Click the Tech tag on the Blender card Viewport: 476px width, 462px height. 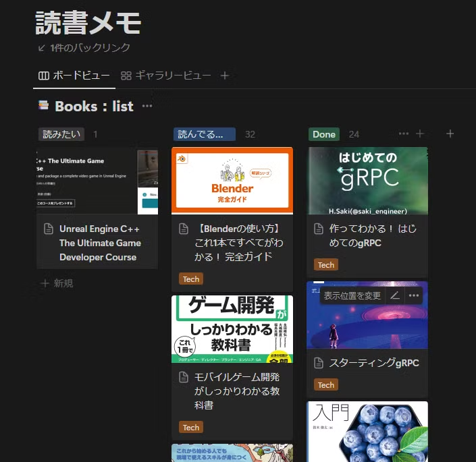point(191,279)
